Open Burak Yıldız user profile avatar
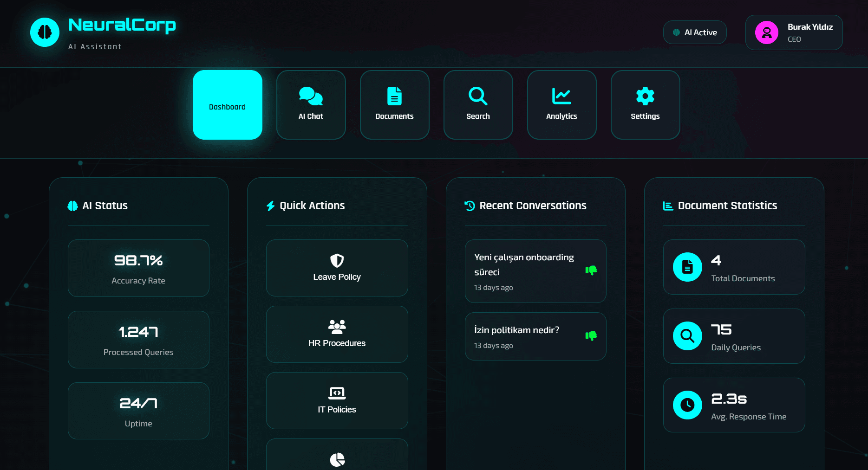The image size is (868, 470). point(766,32)
